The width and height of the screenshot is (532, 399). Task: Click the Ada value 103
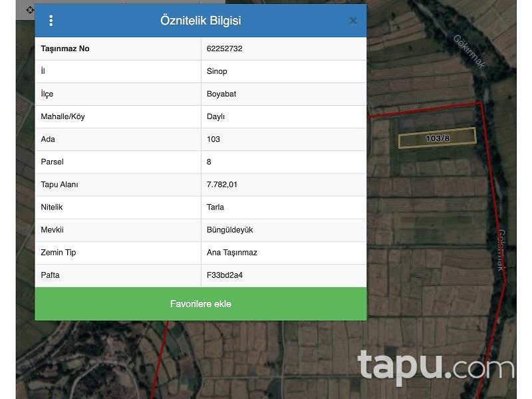point(213,139)
